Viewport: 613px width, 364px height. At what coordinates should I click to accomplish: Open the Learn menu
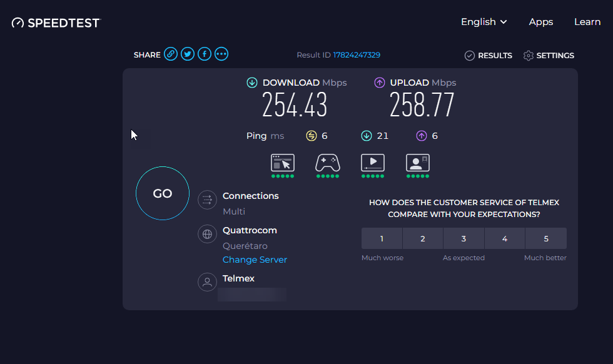click(587, 22)
